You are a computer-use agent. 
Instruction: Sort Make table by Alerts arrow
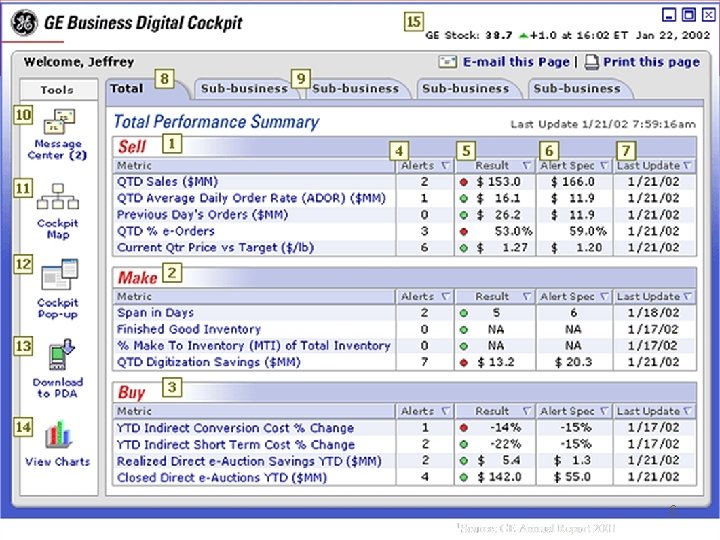coord(445,296)
